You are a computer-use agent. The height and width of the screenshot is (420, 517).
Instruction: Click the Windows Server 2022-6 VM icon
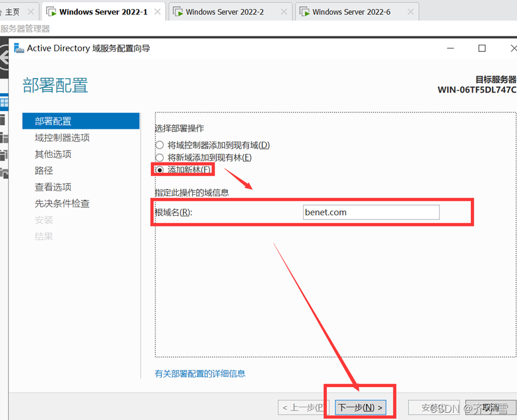coord(305,12)
